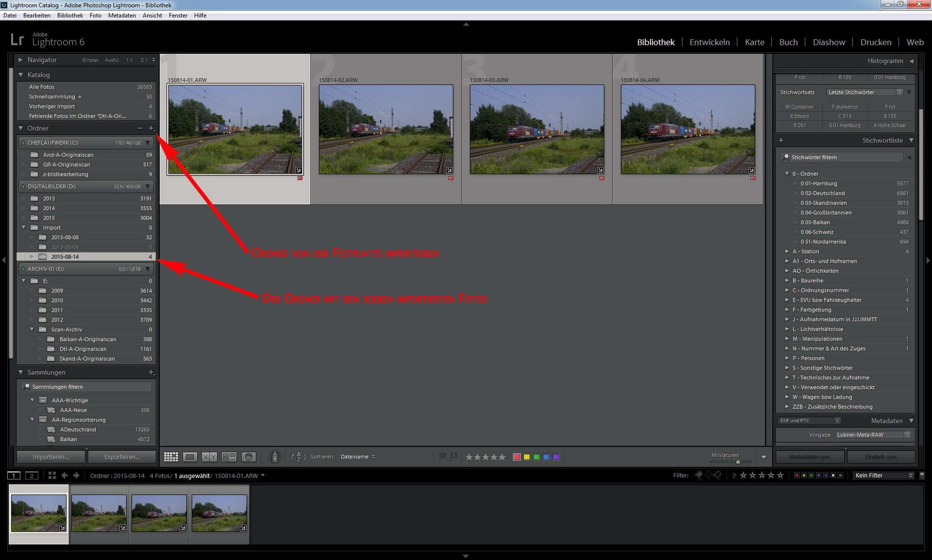Open XY compare view
The width and height of the screenshot is (932, 560).
(209, 457)
